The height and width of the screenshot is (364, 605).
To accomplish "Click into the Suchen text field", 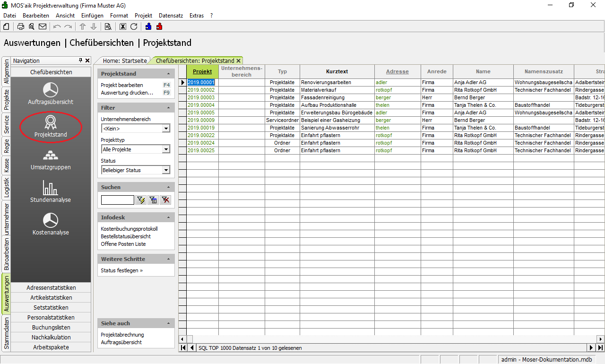I will pos(117,200).
